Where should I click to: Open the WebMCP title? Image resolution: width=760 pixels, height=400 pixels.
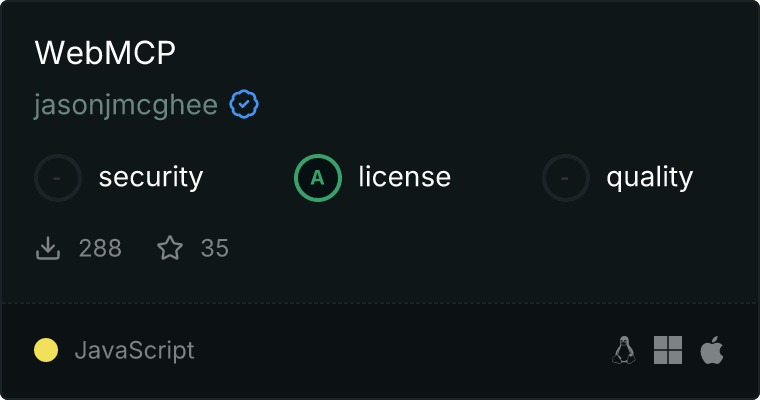pyautogui.click(x=105, y=52)
